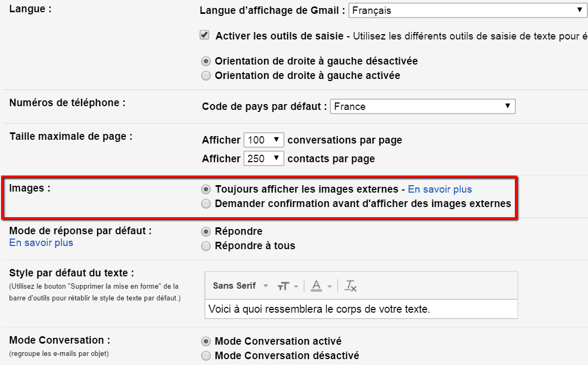The width and height of the screenshot is (588, 365).
Task: Select Orientation de droite à gauche activée
Action: (206, 76)
